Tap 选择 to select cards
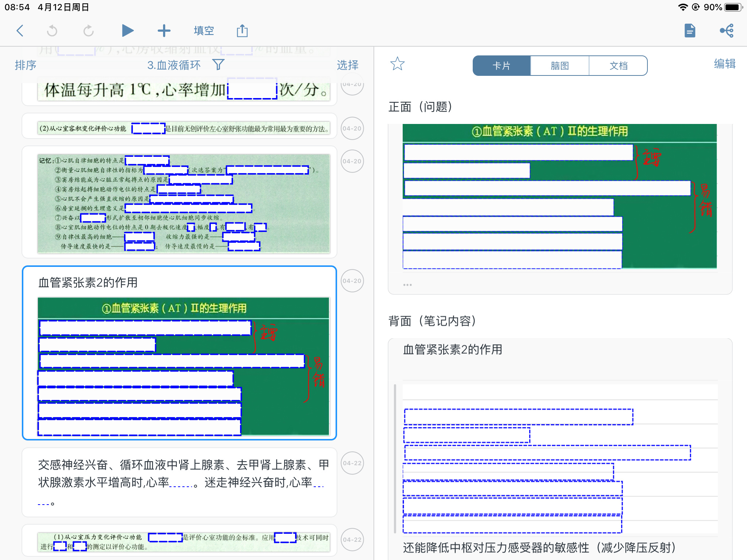The image size is (747, 560). click(348, 65)
